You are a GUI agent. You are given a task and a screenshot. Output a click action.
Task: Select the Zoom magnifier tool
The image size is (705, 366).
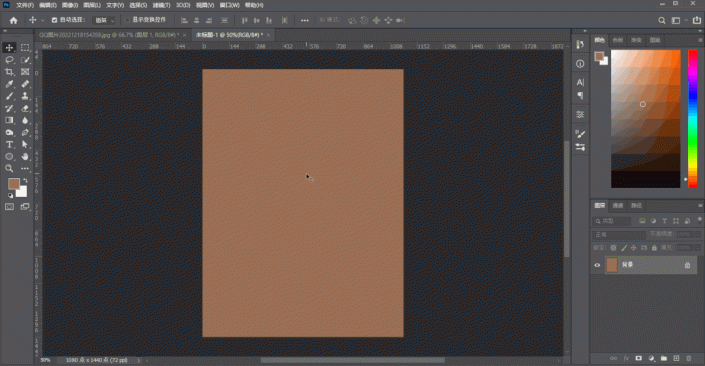(x=9, y=169)
